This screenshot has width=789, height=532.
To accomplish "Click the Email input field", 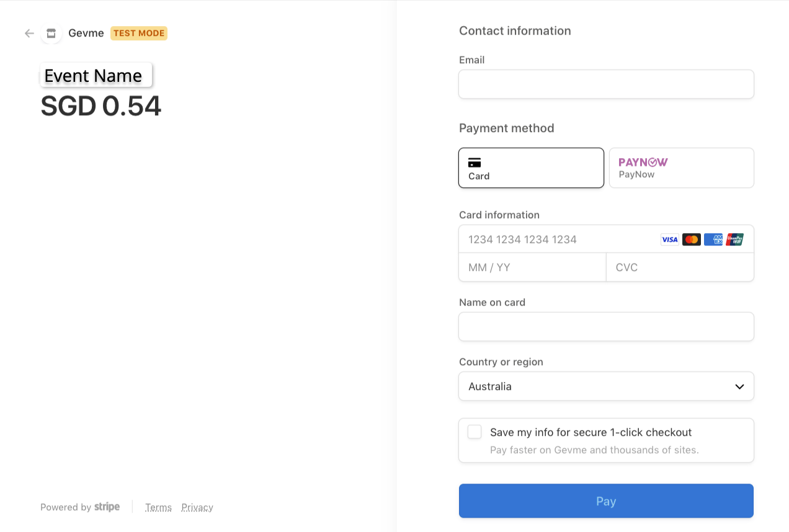I will click(x=606, y=84).
